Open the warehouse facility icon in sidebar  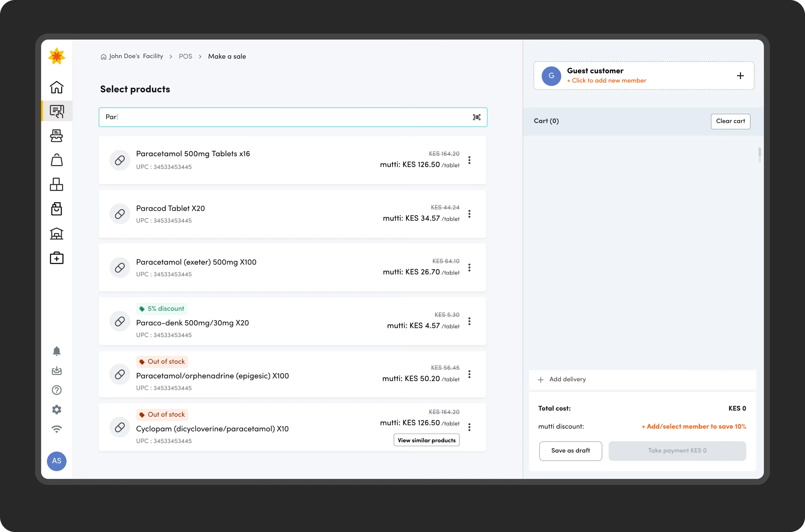coord(57,233)
